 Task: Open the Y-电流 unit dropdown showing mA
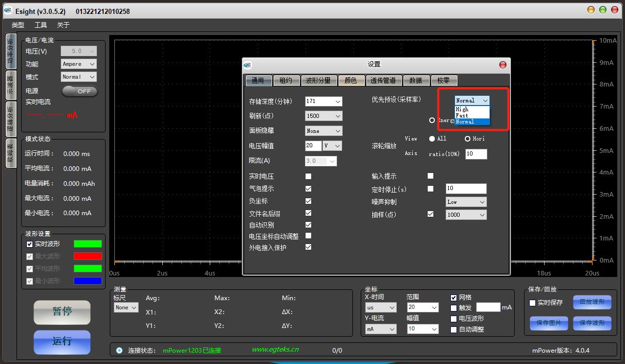tap(381, 329)
